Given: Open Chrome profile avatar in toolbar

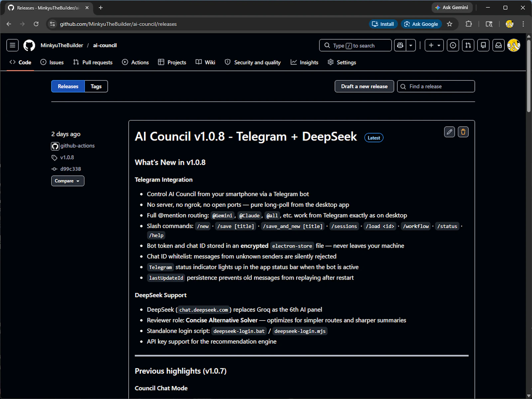Looking at the screenshot, I should [x=509, y=24].
